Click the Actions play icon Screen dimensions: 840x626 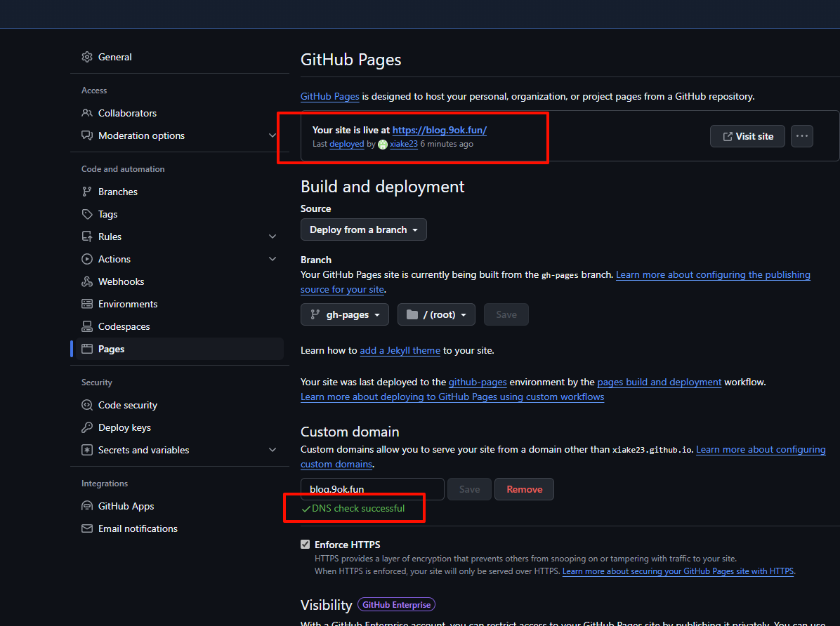click(87, 259)
